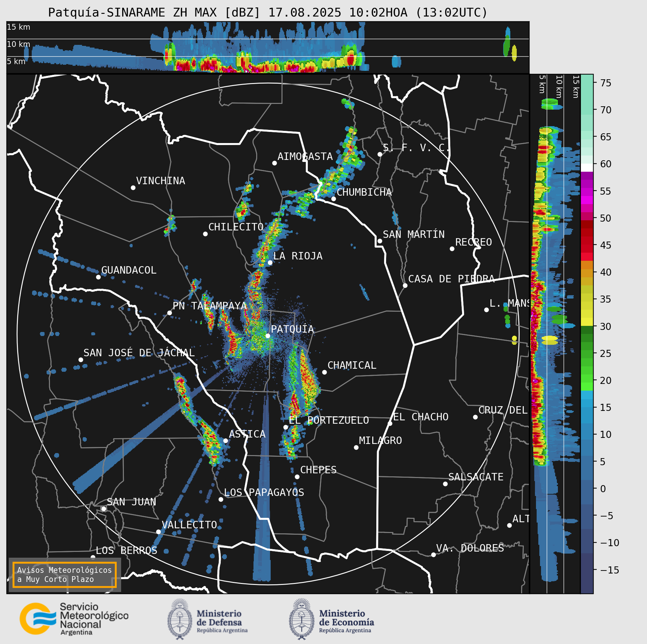
Task: Click the radar title text at the top
Action: [x=268, y=12]
